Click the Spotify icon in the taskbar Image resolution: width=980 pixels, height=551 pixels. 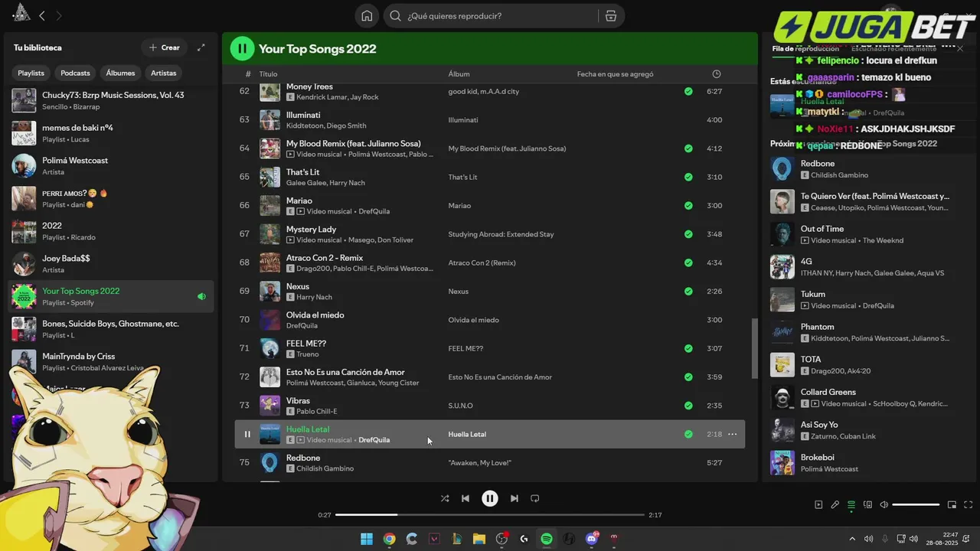(547, 539)
